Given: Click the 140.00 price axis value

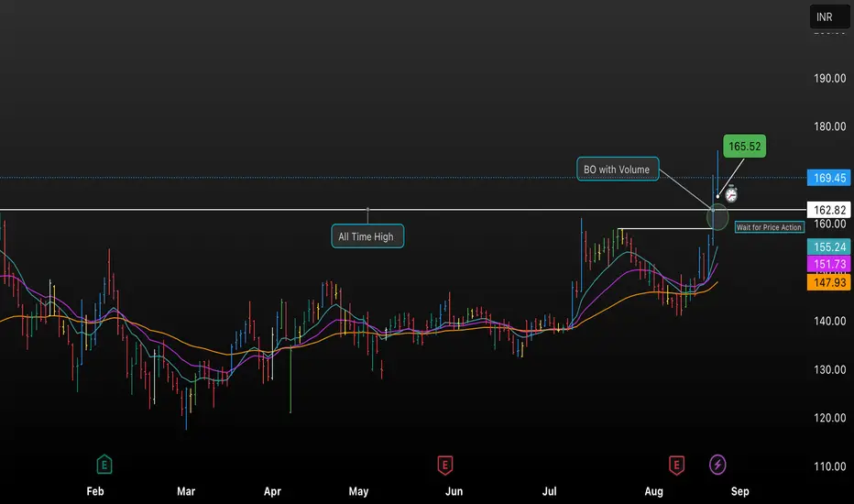Looking at the screenshot, I should point(829,321).
